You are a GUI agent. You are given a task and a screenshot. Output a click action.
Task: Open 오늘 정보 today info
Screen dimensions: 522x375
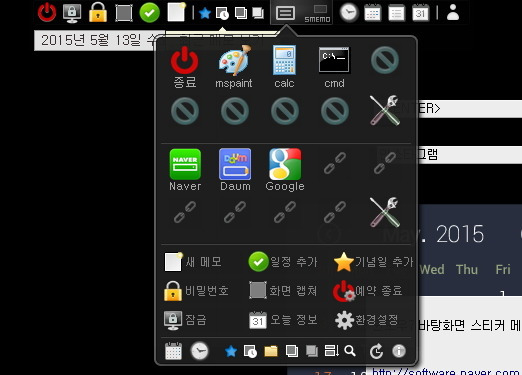coord(283,320)
